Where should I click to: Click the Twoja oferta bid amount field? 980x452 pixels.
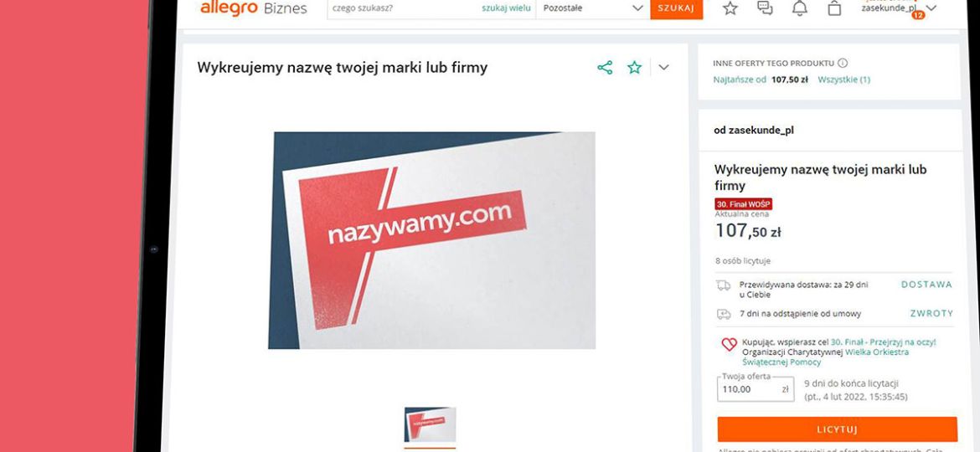(756, 389)
